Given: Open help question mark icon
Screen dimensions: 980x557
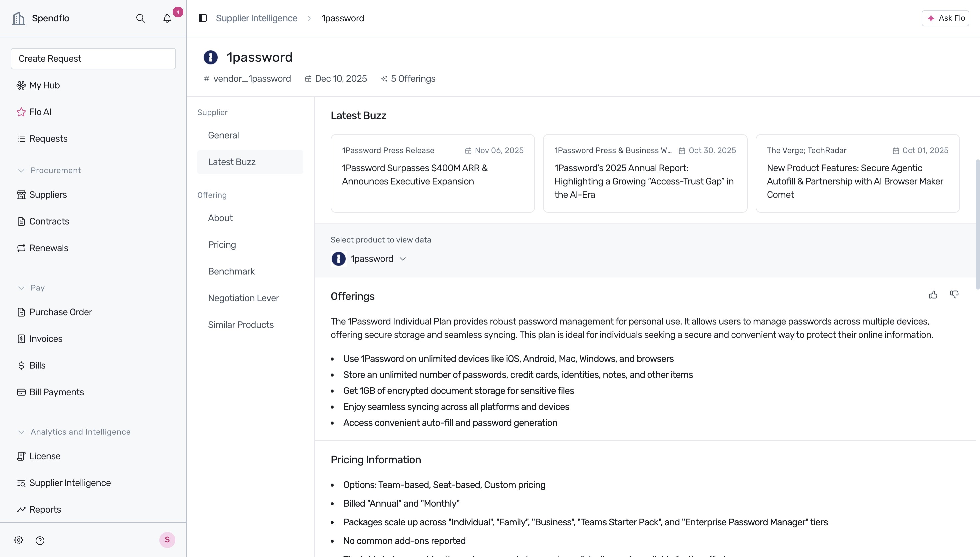Looking at the screenshot, I should [x=40, y=540].
